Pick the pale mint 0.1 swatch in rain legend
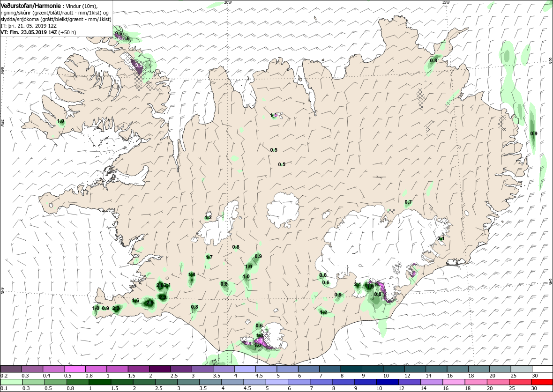 (11, 382)
